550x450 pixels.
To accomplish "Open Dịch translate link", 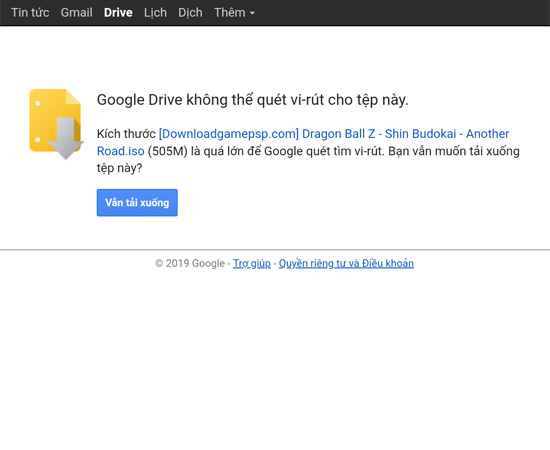I will [190, 13].
